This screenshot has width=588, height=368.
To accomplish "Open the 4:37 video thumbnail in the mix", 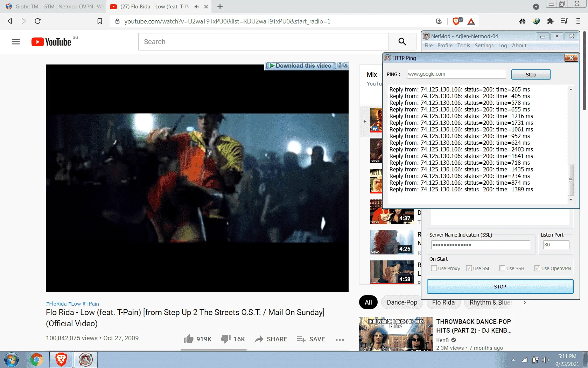I will [392, 212].
